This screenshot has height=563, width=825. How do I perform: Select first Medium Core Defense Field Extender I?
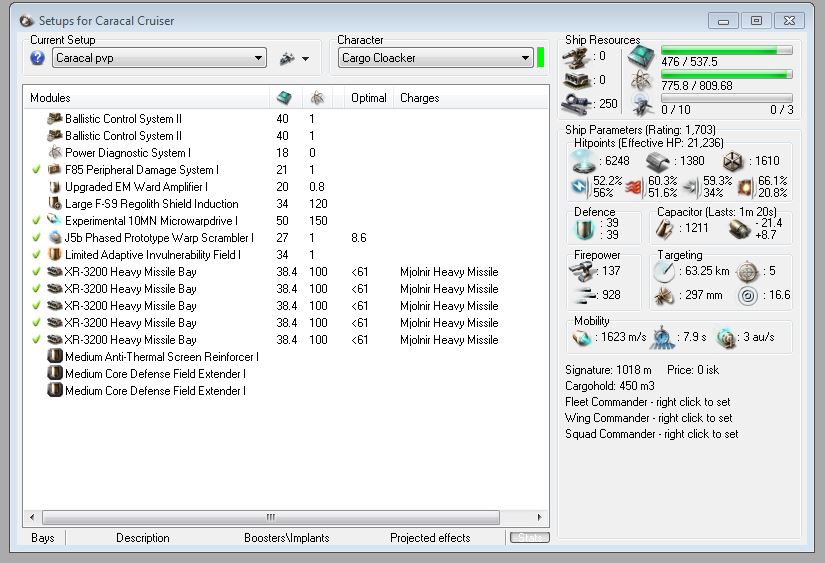pyautogui.click(x=155, y=374)
